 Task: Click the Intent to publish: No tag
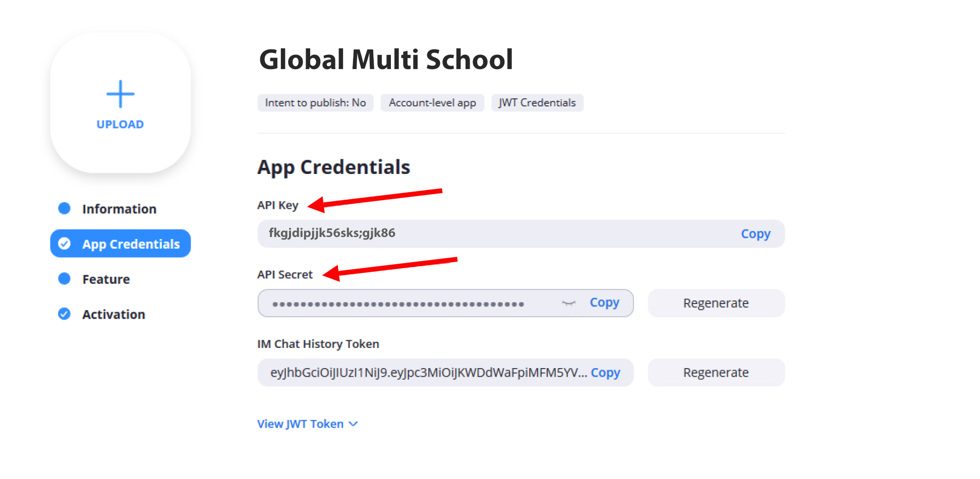(x=316, y=103)
